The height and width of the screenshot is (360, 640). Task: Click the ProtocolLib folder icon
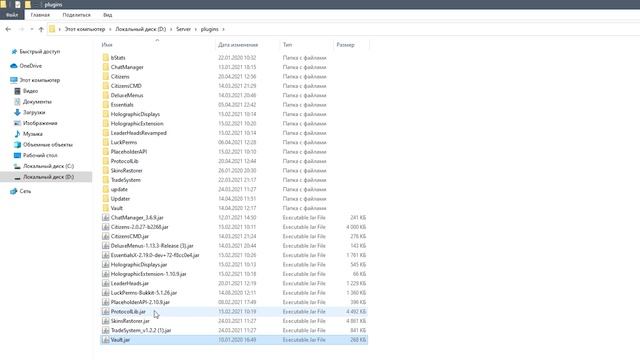pyautogui.click(x=106, y=161)
